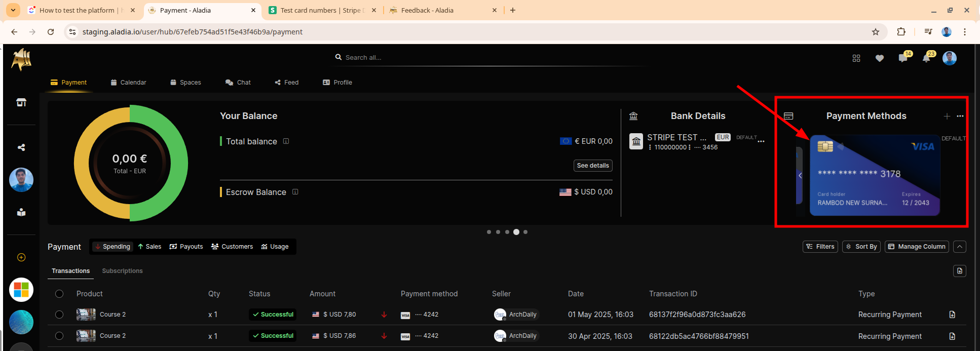Switch to Payment nav tab
The height and width of the screenshot is (351, 980).
point(69,83)
